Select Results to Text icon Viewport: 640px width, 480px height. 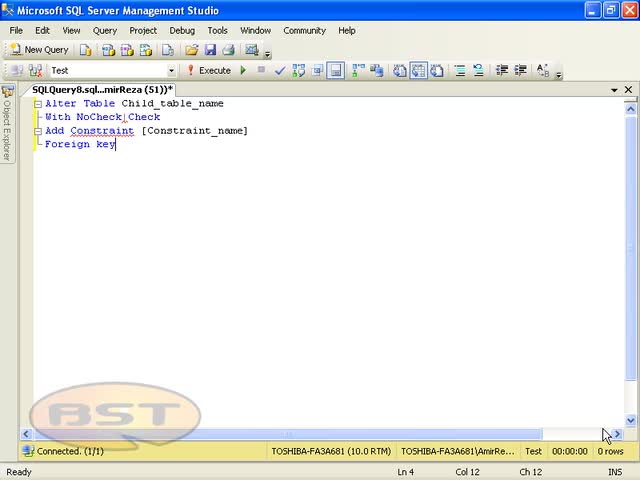tap(400, 71)
